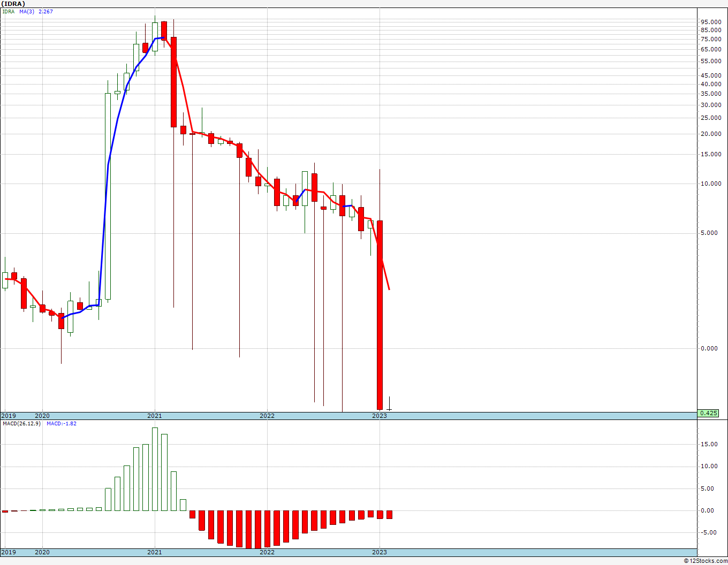Click the 20.000 price axis label
The image size is (728, 565).
tap(712, 134)
